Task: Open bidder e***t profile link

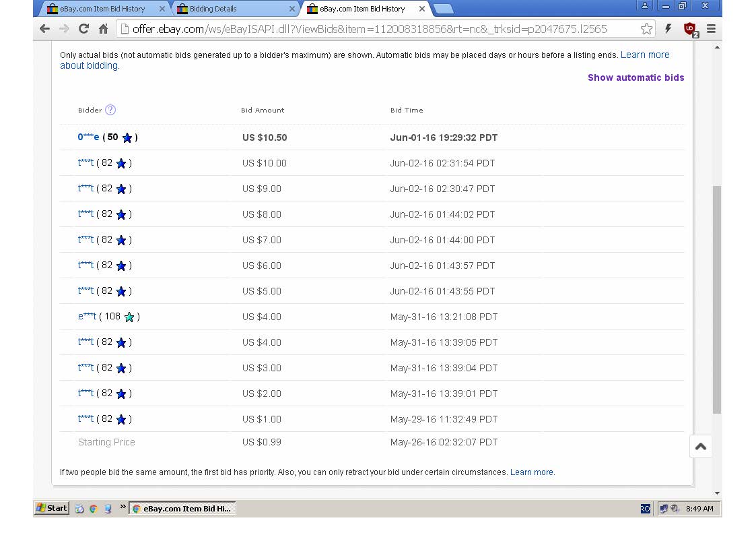Action: pos(87,317)
